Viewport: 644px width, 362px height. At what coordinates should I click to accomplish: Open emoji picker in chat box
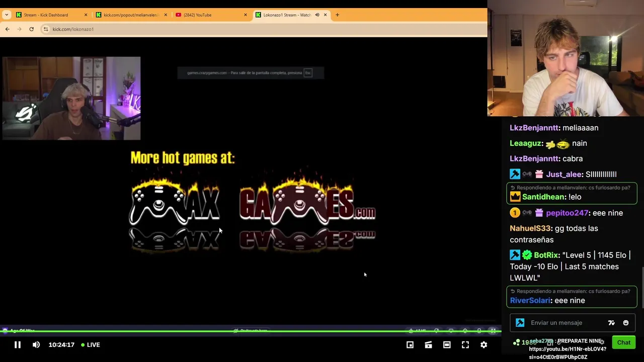coord(626,323)
